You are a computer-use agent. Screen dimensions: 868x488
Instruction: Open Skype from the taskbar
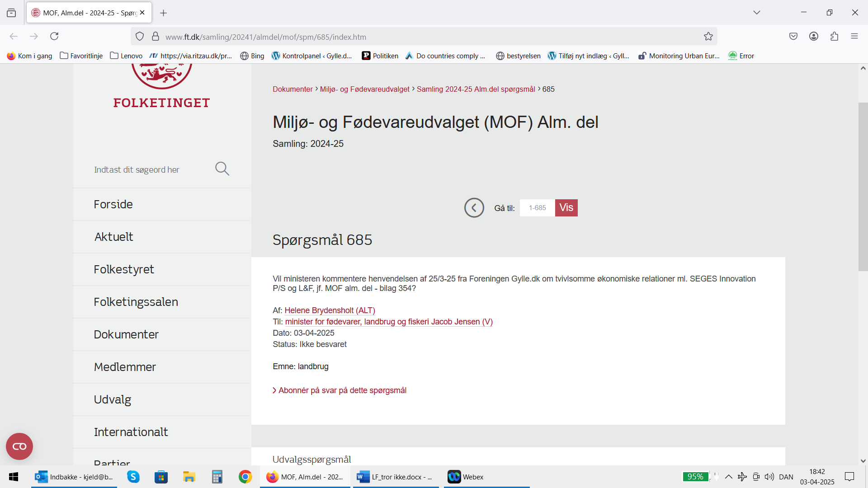133,477
